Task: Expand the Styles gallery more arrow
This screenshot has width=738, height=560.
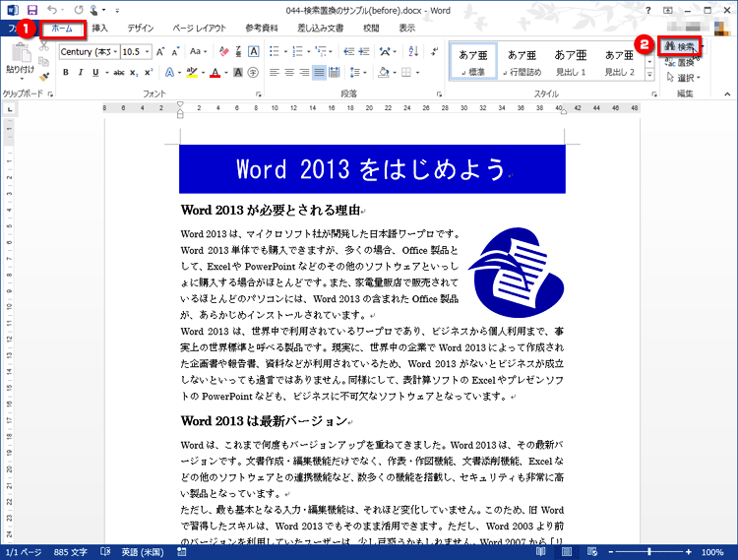Action: point(650,74)
